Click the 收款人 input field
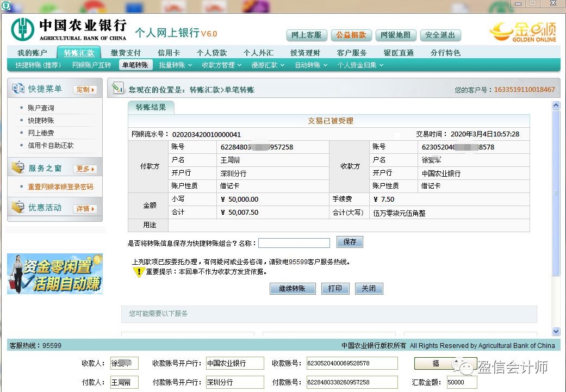 click(x=124, y=363)
